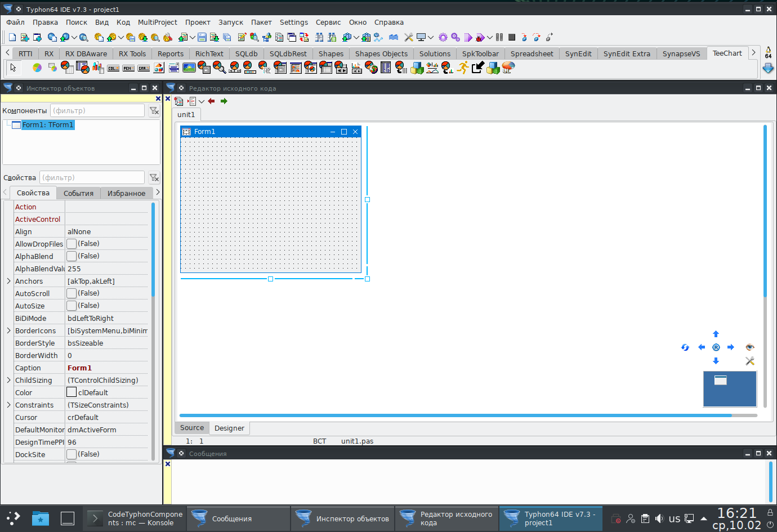Open the Файл menu
Image resolution: width=777 pixels, height=532 pixels.
click(16, 23)
